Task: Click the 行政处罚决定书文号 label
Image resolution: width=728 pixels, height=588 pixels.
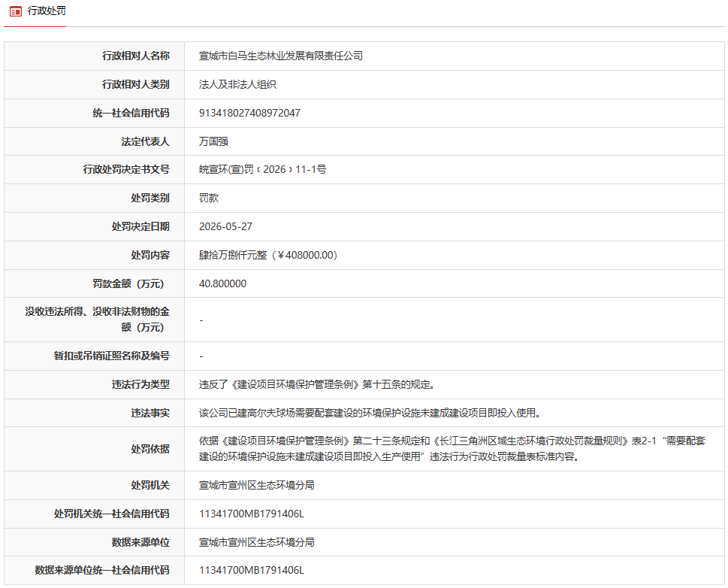Action: [x=126, y=170]
